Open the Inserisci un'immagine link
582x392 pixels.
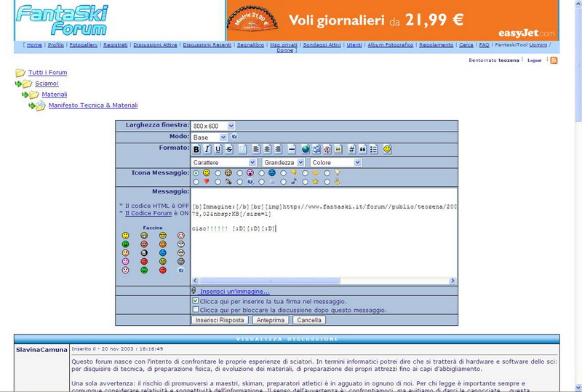(234, 292)
